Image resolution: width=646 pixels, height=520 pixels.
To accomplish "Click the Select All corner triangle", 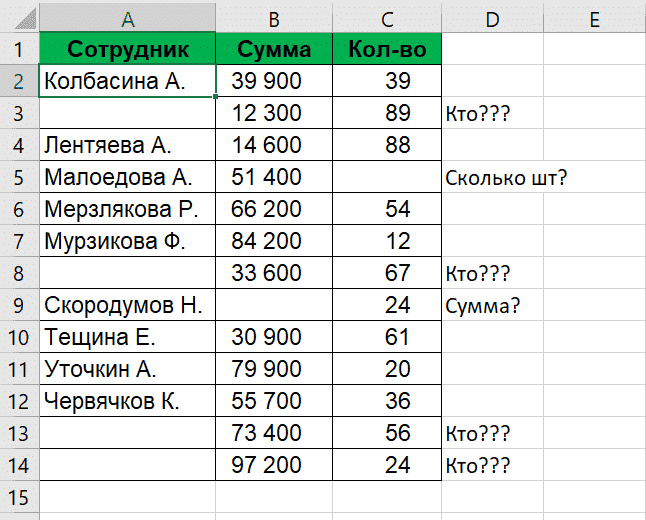I will pos(26,19).
